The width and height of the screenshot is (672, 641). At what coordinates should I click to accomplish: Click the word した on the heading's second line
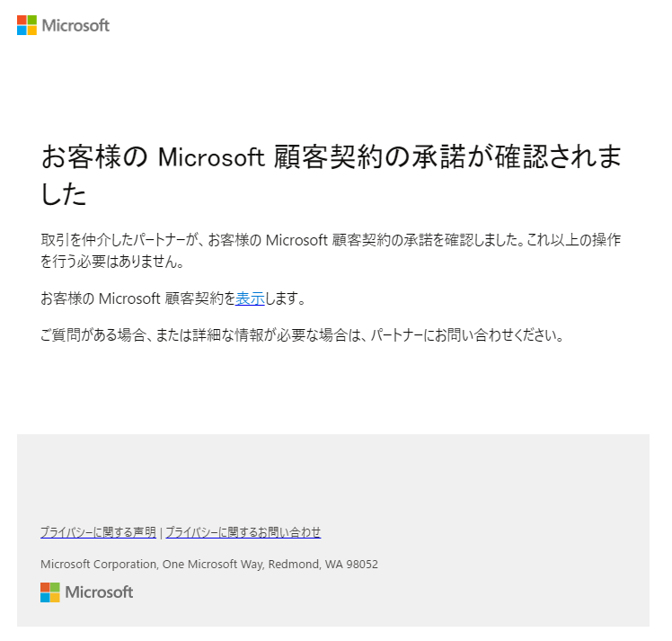pyautogui.click(x=64, y=194)
